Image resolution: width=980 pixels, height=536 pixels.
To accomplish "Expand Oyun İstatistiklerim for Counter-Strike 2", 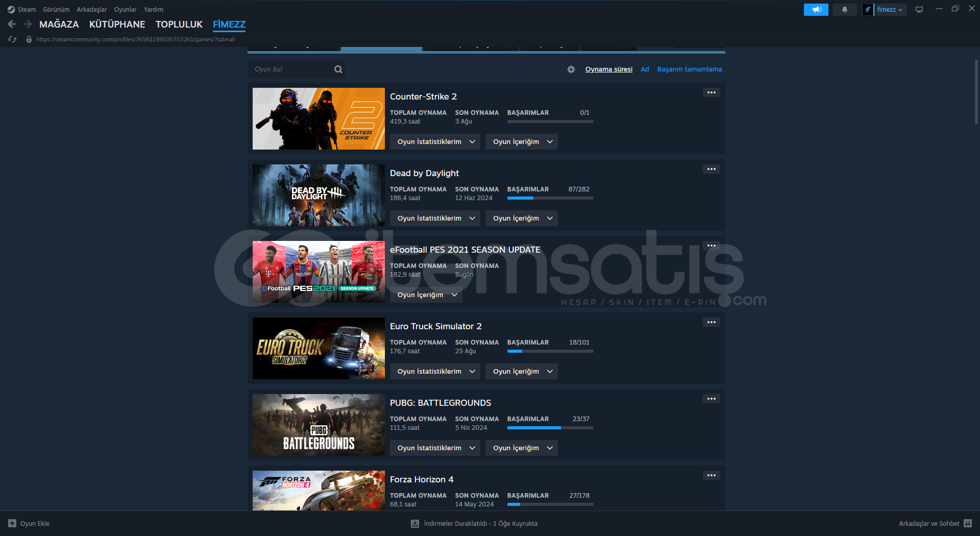I will click(435, 142).
